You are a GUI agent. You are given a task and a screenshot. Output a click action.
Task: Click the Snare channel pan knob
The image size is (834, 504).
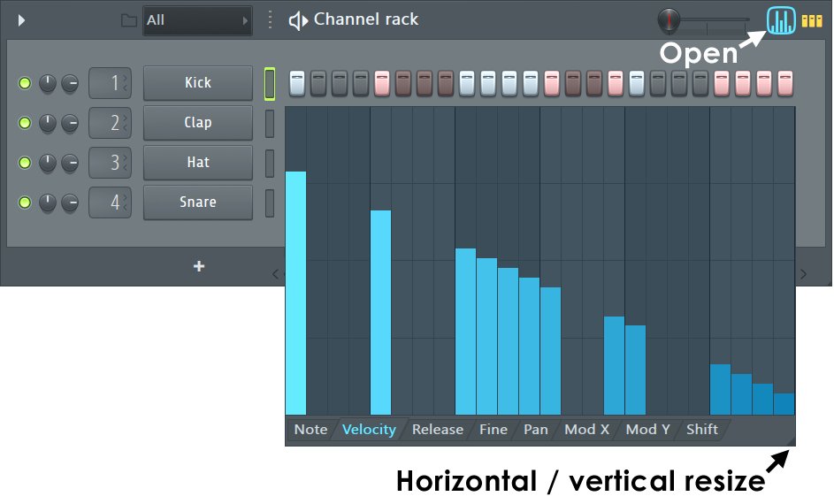click(x=48, y=202)
